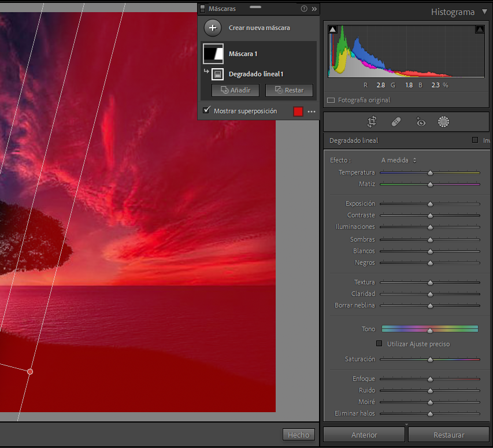Open the red overlay color swatch
Screen dimensions: 493x448
coord(298,112)
